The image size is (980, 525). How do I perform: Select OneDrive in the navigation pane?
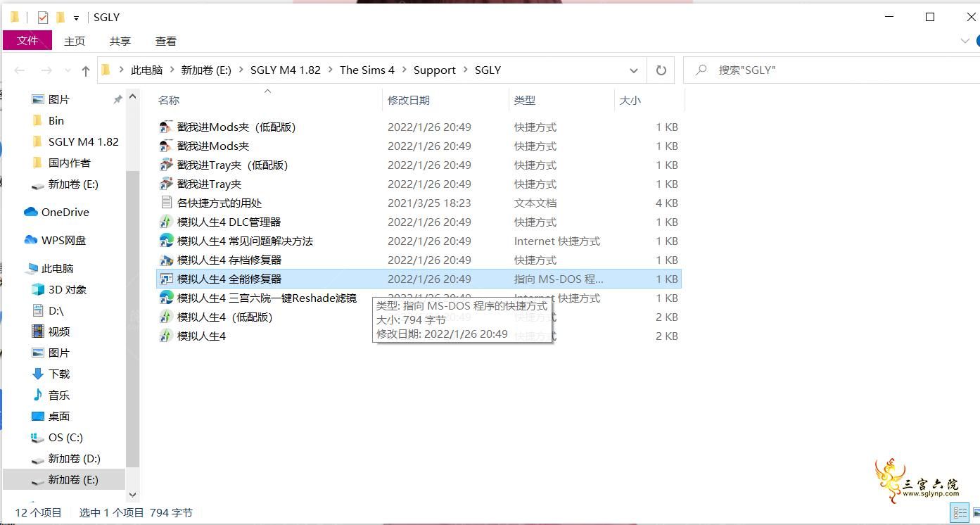[65, 213]
